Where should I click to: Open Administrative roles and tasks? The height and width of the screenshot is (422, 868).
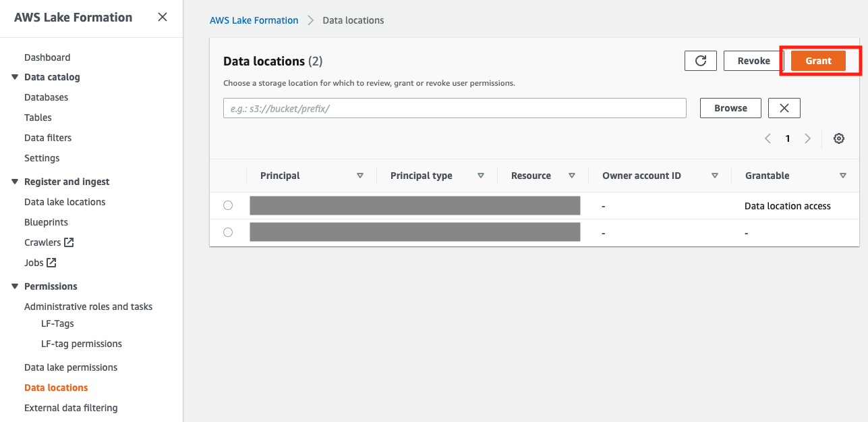tap(88, 307)
